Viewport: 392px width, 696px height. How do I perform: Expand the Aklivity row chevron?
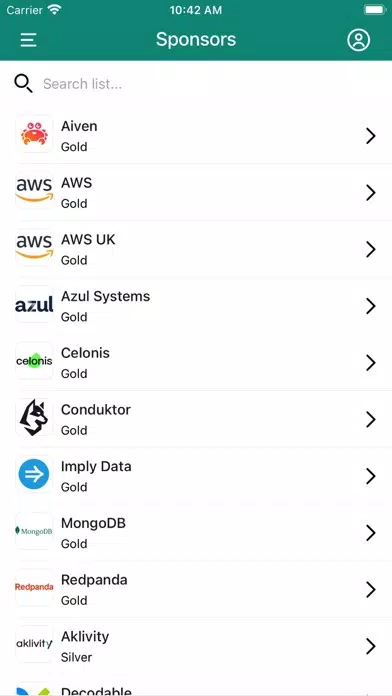point(371,646)
